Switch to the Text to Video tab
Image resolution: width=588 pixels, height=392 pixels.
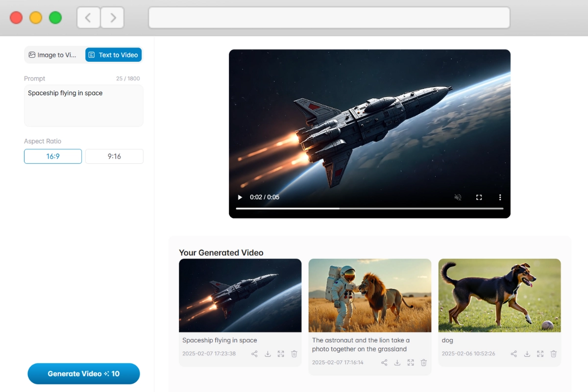[x=113, y=54]
